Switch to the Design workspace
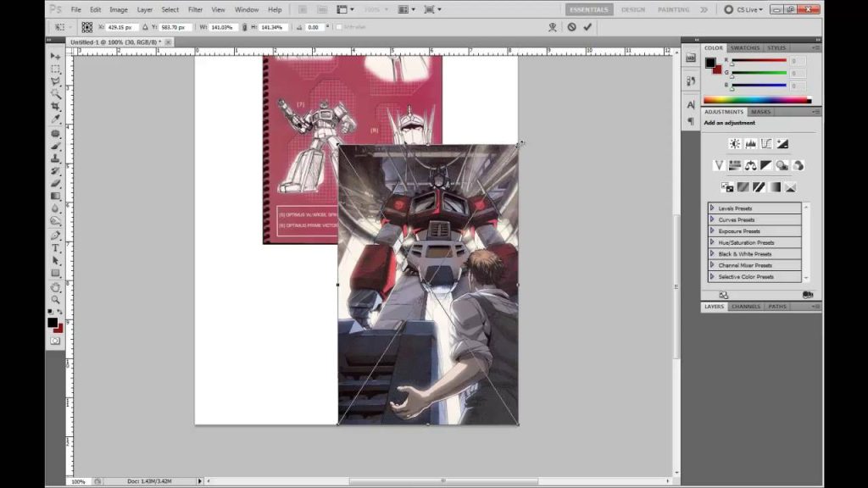 (633, 9)
